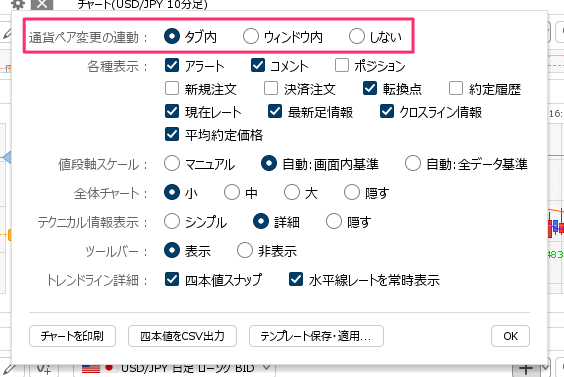
Task: Select タブ内 for currency pair linking
Action: [172, 36]
